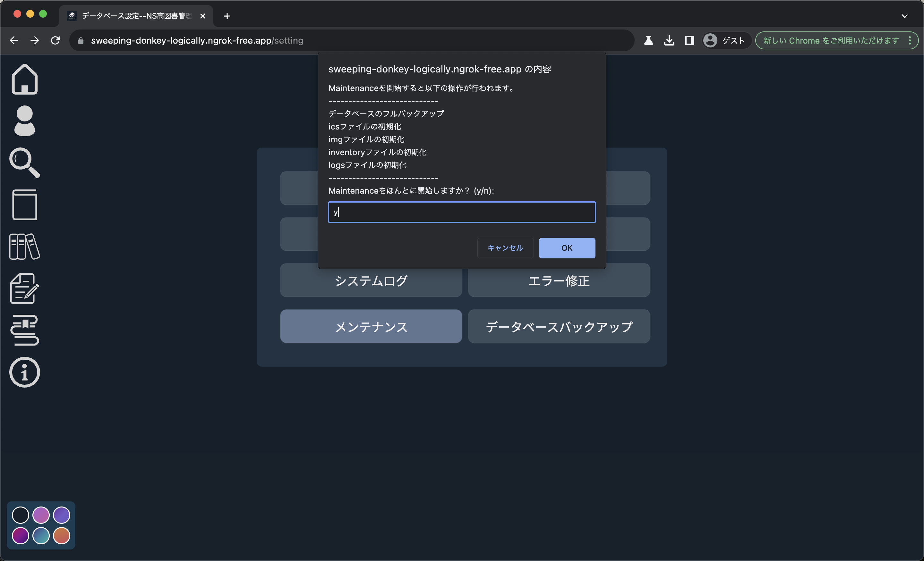This screenshot has height=561, width=924.
Task: Open the user profile icon in sidebar
Action: (25, 121)
